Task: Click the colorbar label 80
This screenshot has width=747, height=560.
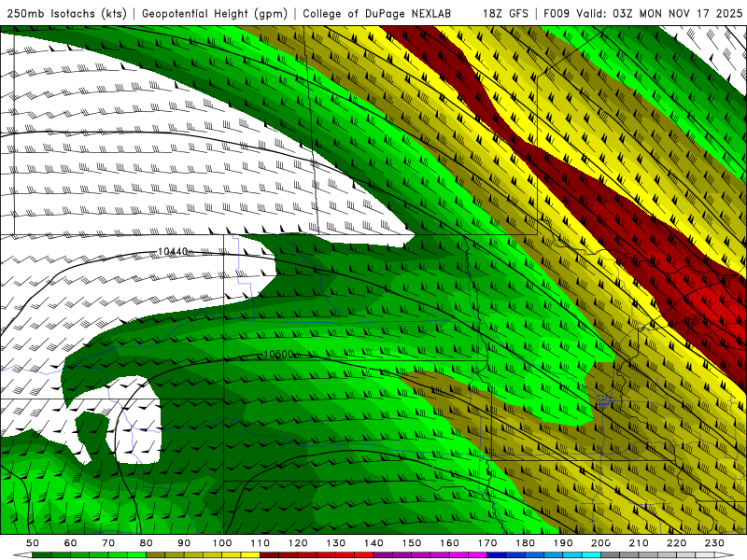Action: [147, 543]
